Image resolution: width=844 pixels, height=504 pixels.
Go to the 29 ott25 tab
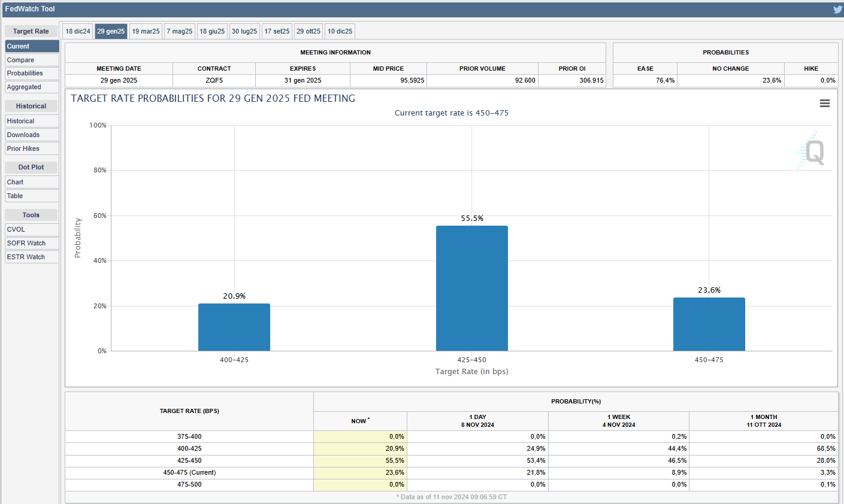pyautogui.click(x=308, y=31)
